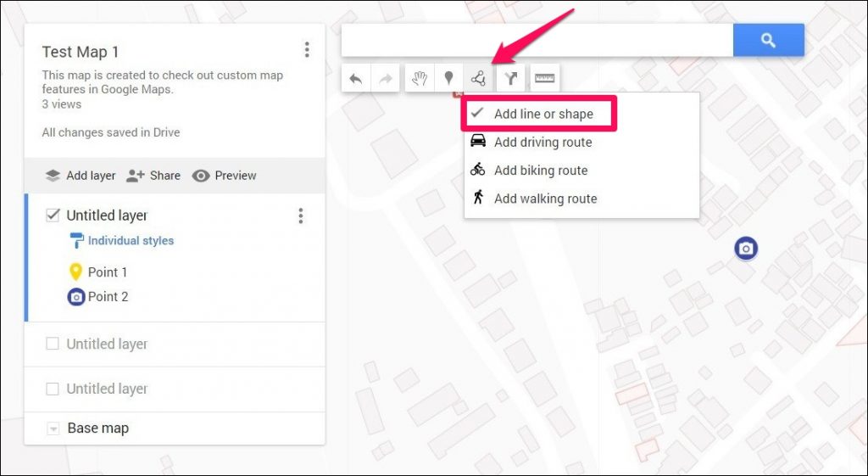Click the second Untitled layer name
Image resolution: width=868 pixels, height=476 pixels.
(x=107, y=344)
